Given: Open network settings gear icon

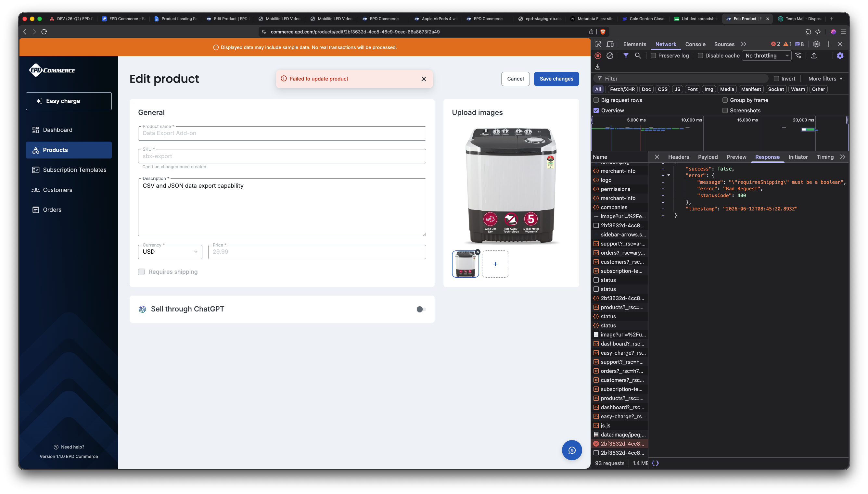Looking at the screenshot, I should point(840,56).
